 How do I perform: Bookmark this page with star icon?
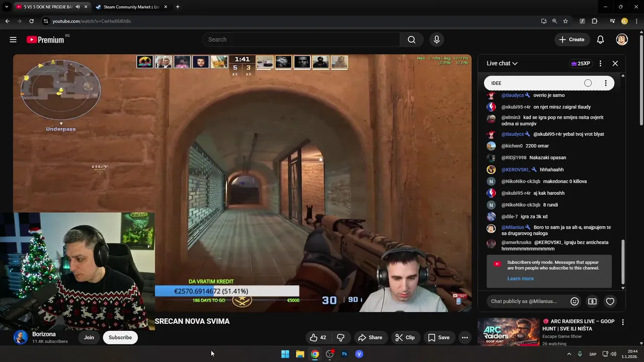(x=566, y=21)
